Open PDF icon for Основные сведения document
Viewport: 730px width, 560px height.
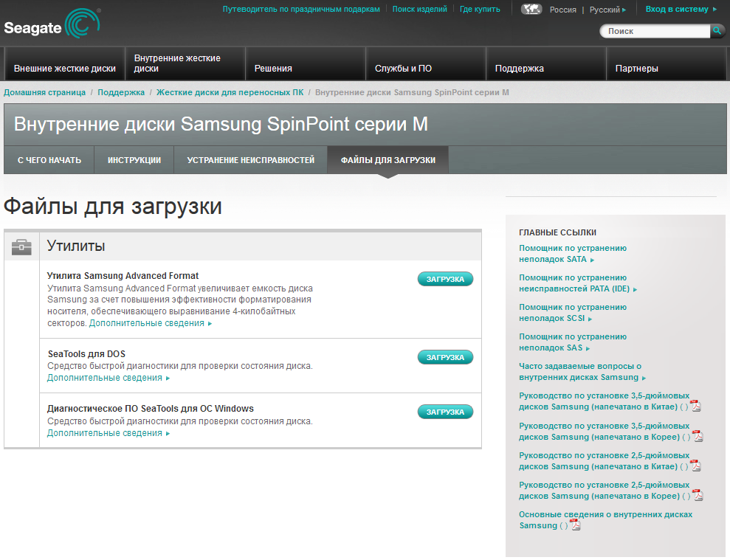575,525
